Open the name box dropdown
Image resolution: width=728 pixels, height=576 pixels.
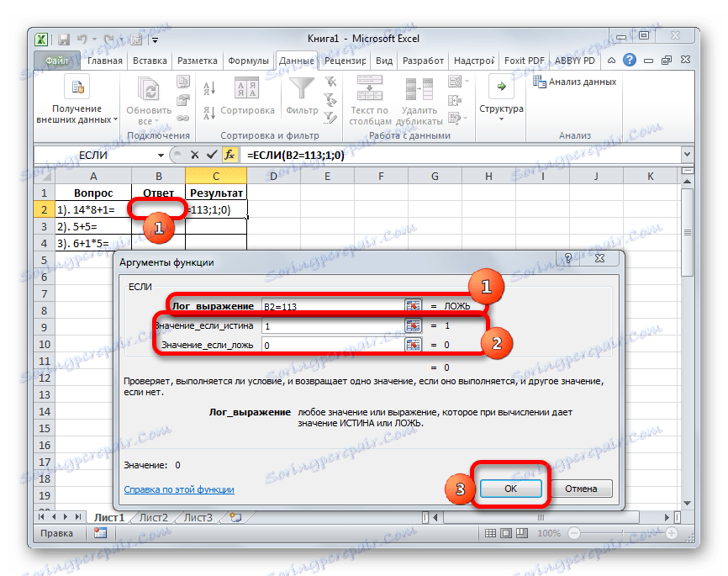[161, 156]
